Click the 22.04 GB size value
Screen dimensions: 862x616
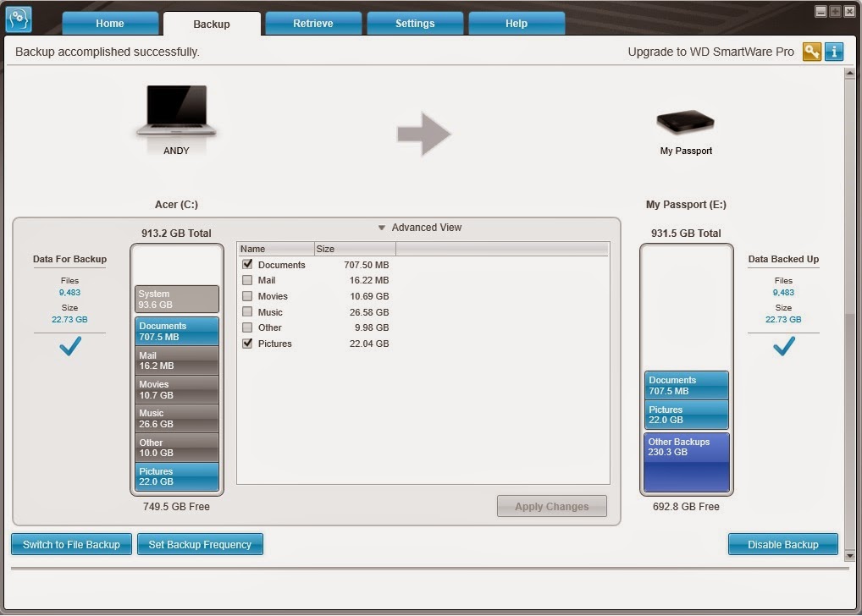click(369, 344)
